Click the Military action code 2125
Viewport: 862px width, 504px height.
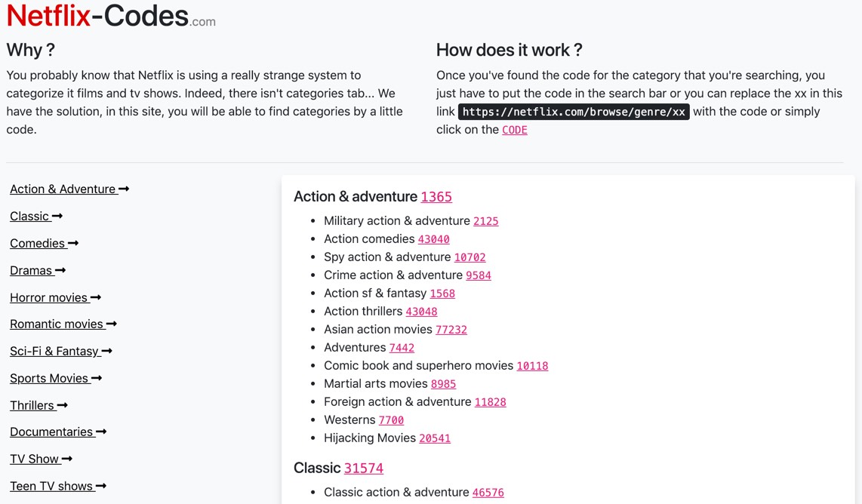click(485, 221)
